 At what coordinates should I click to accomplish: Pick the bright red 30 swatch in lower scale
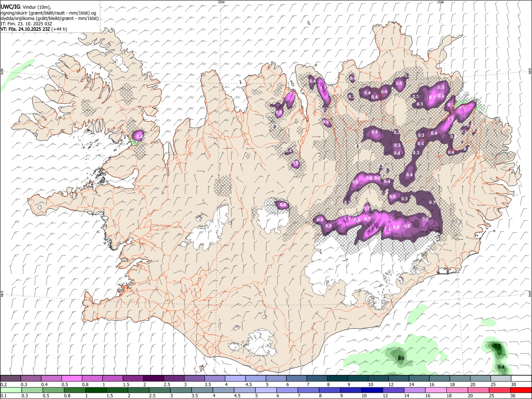pos(521,390)
